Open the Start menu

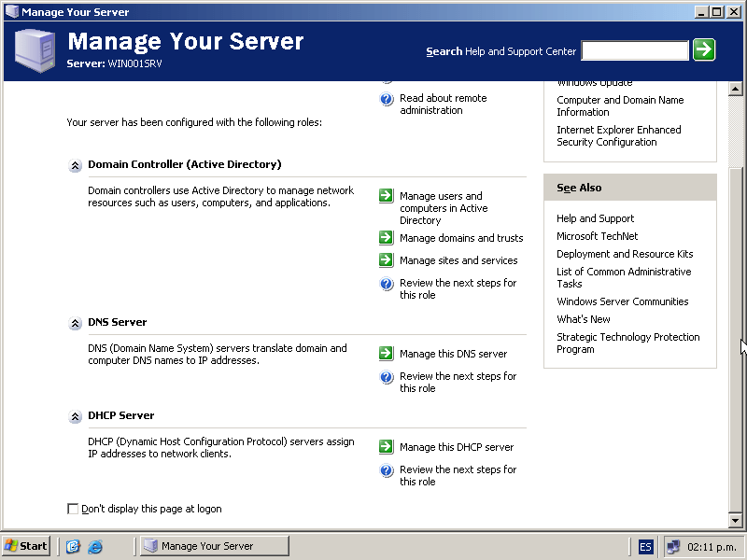[x=26, y=546]
